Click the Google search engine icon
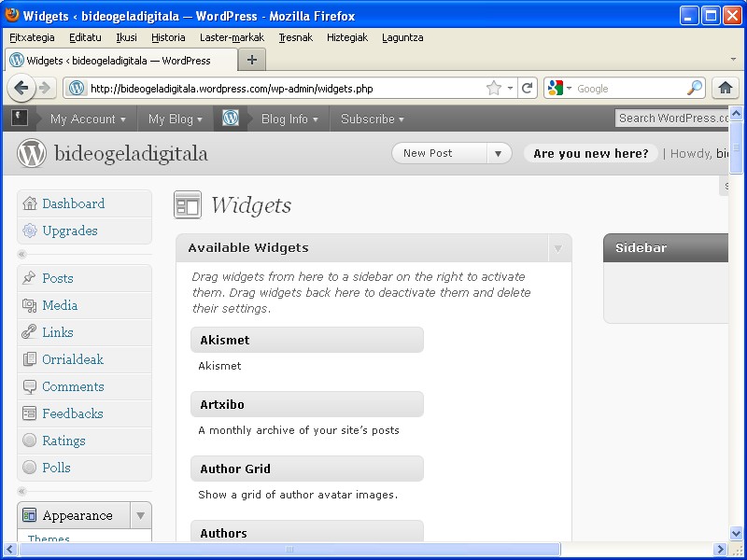Image resolution: width=747 pixels, height=560 pixels. [556, 88]
